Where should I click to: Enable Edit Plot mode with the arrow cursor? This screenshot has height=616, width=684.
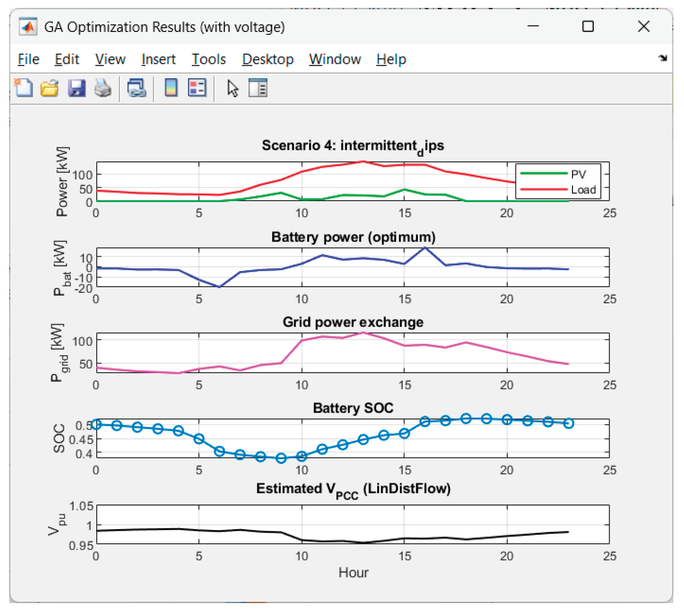[232, 88]
